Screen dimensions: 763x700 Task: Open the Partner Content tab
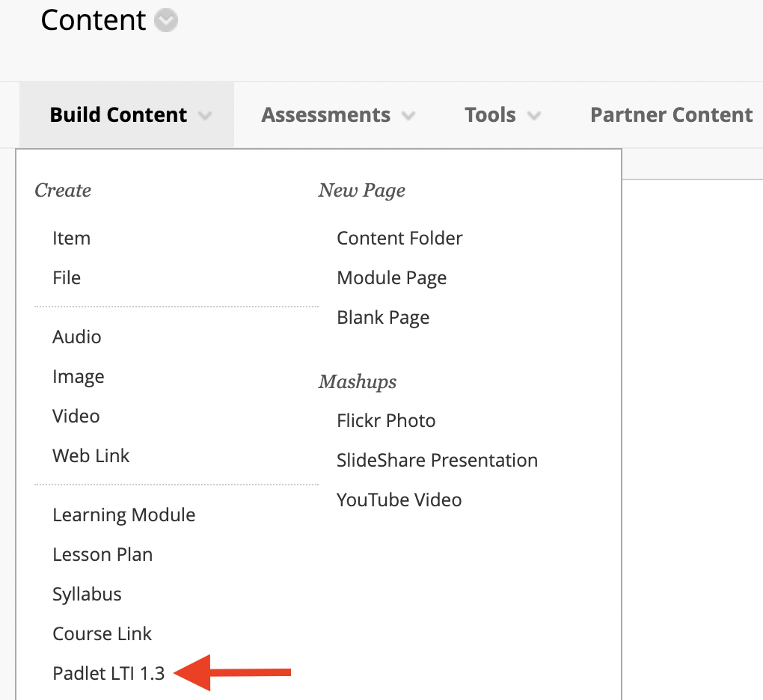671,115
